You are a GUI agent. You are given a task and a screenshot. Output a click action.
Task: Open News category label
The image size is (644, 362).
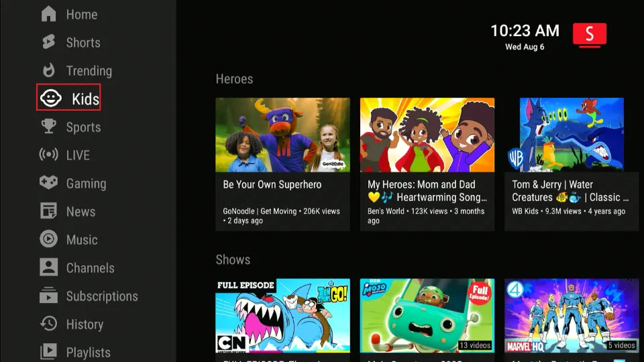pos(81,211)
